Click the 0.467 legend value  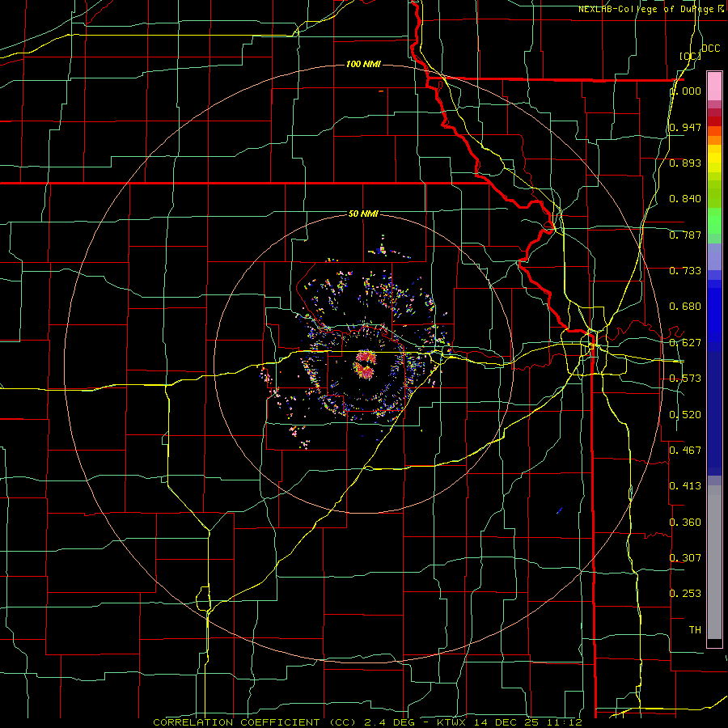point(685,451)
